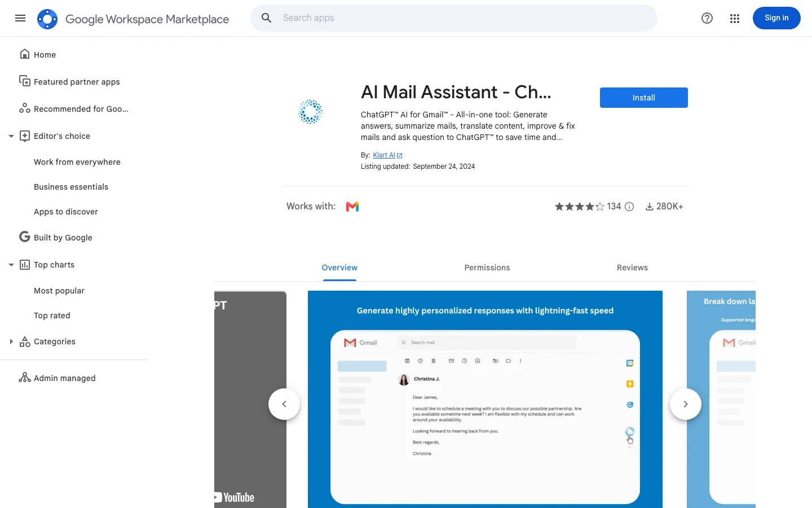
Task: Click the Top charts bar icon
Action: [25, 264]
